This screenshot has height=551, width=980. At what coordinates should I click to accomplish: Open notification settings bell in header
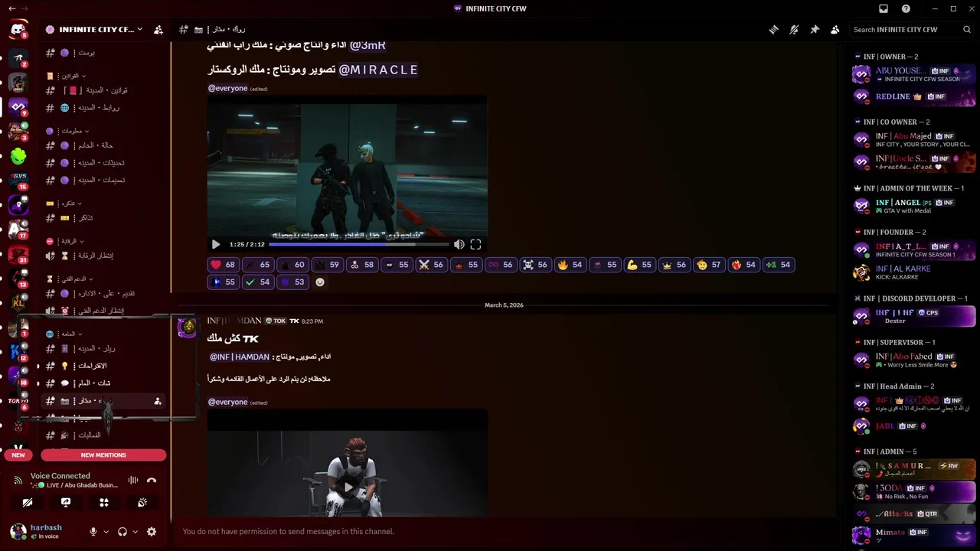point(794,30)
